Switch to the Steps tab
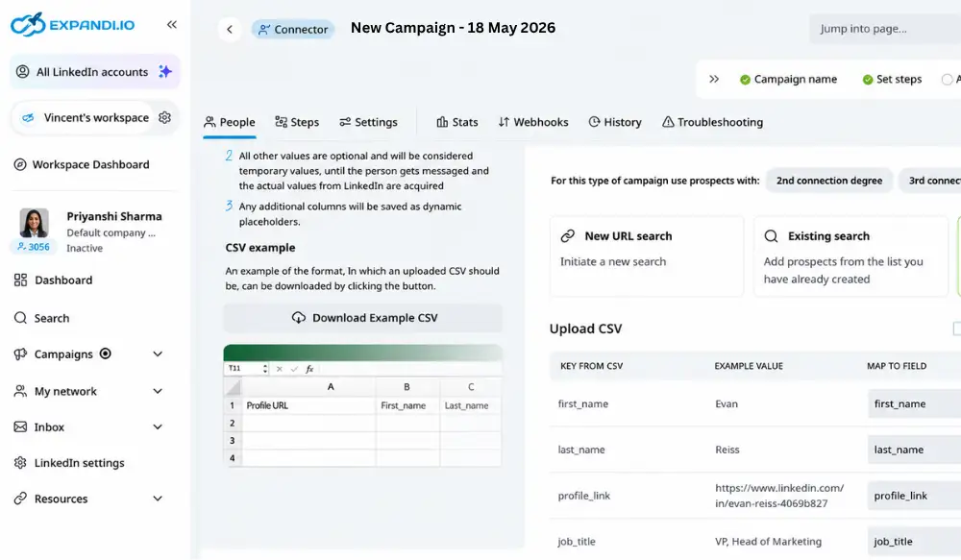The height and width of the screenshot is (560, 961). 297,122
